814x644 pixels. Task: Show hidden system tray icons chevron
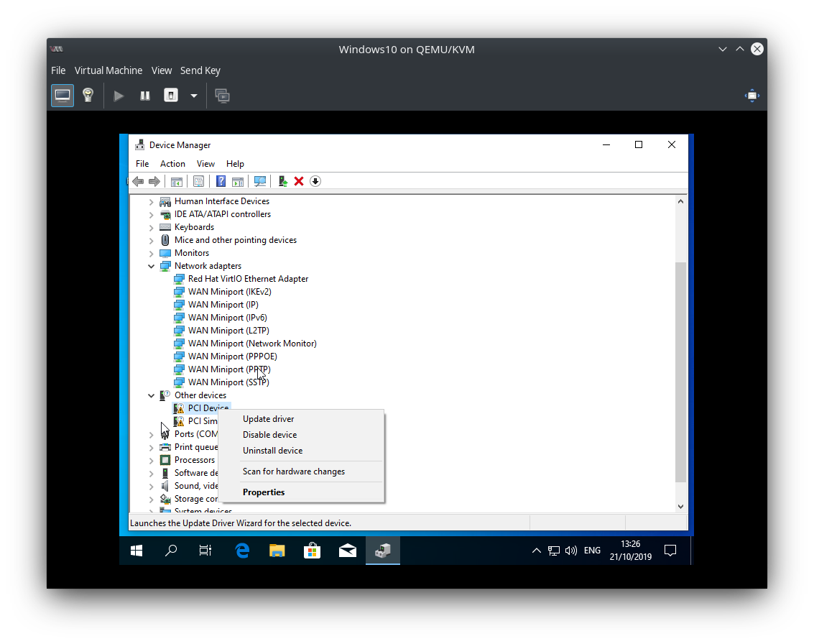tap(536, 551)
